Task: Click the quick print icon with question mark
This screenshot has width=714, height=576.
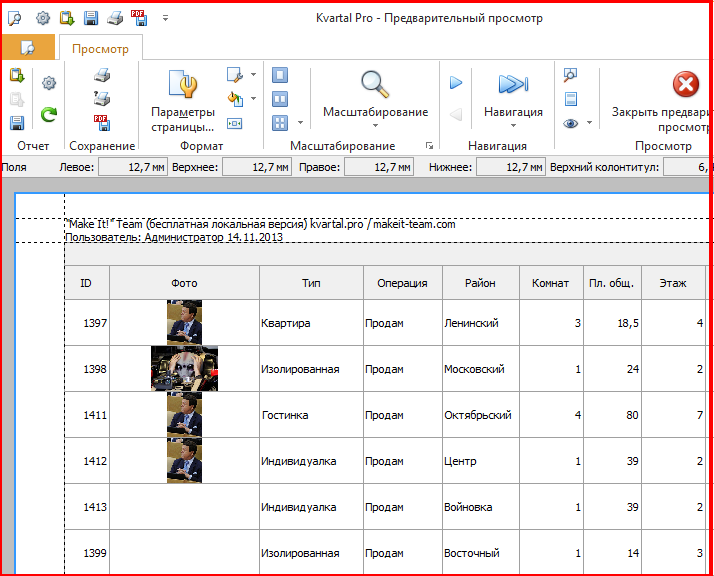Action: tap(101, 99)
